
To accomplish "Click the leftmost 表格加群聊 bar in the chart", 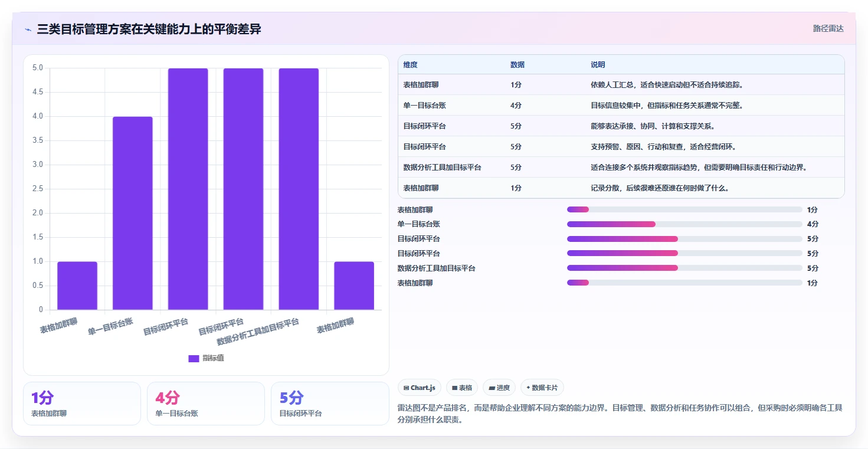I will point(77,286).
